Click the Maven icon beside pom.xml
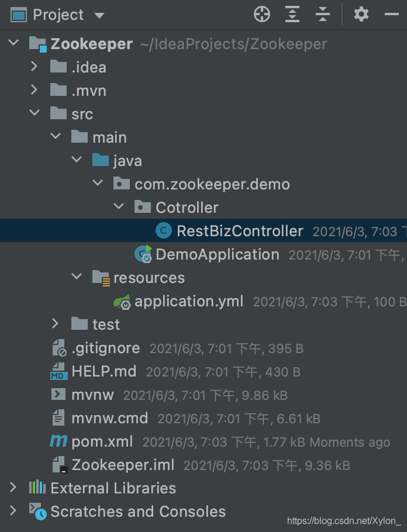This screenshot has height=532, width=407. 57,441
